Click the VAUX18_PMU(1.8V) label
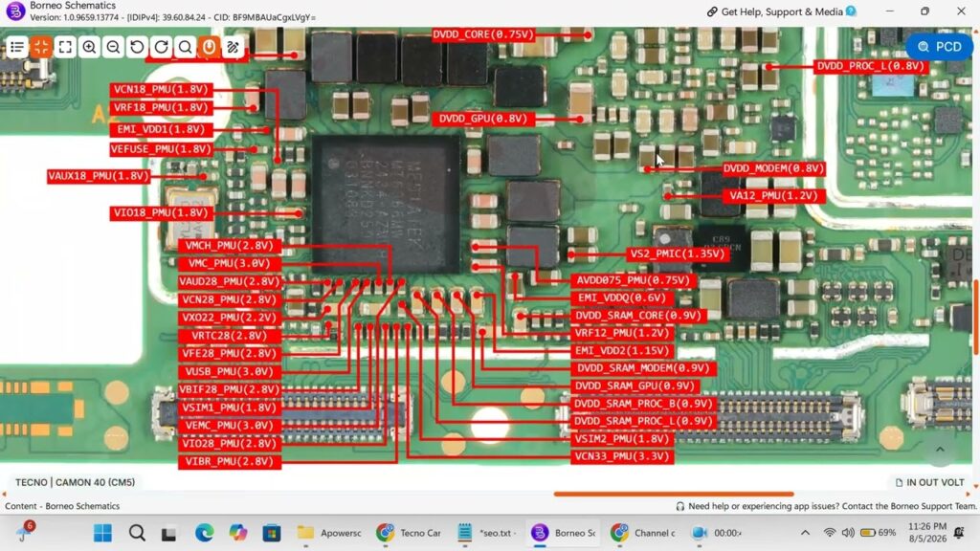 pyautogui.click(x=99, y=176)
